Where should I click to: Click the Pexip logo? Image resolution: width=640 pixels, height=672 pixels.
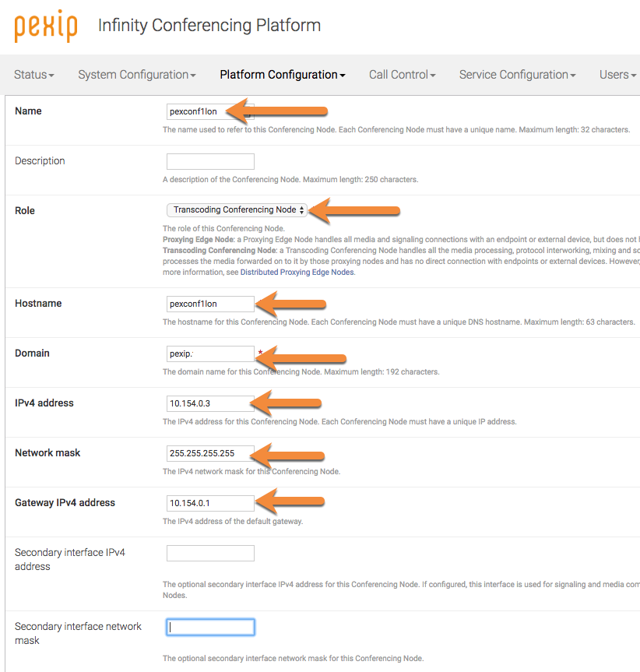(45, 26)
